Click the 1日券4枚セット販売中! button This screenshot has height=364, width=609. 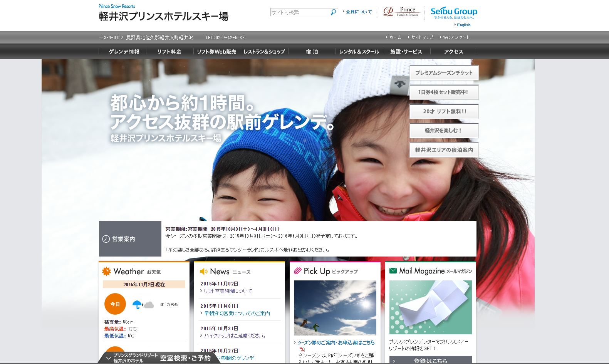coord(444,92)
